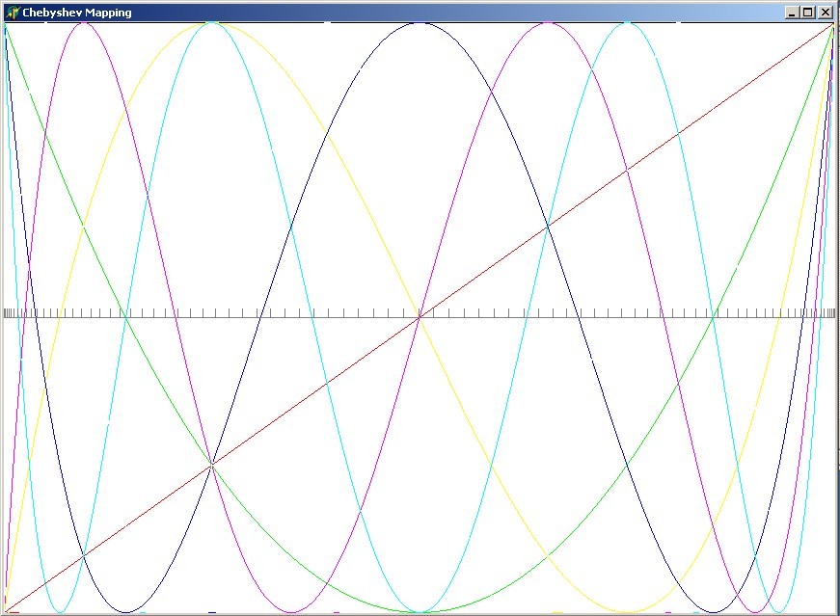Click the Chebyshev Mapping window title text
840x616 pixels.
click(77, 13)
